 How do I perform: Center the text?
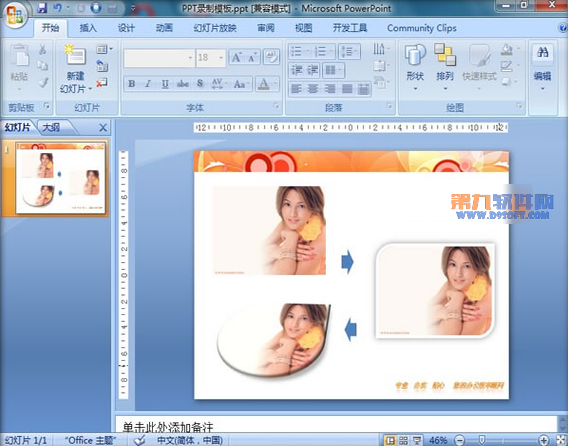point(313,89)
